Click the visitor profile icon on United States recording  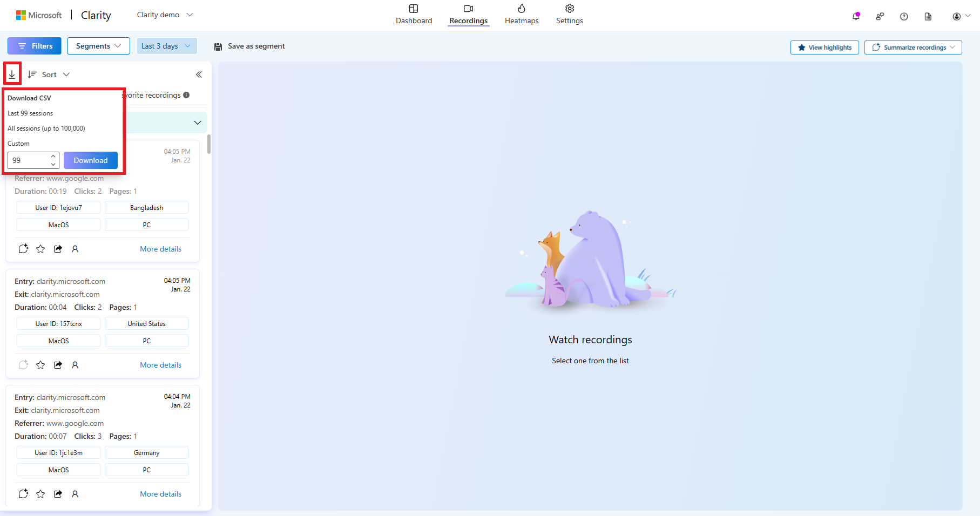(75, 365)
